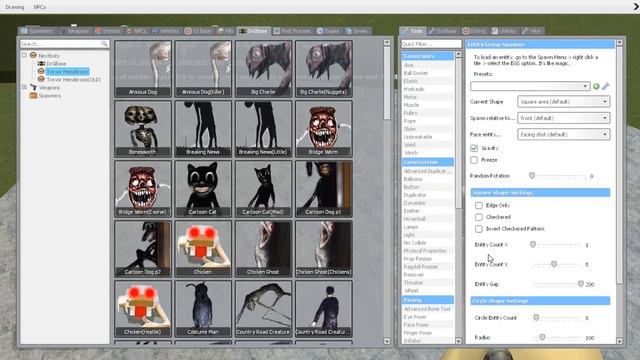Uncheck the Gravity checkbox
This screenshot has width=640, height=360.
pyautogui.click(x=474, y=148)
